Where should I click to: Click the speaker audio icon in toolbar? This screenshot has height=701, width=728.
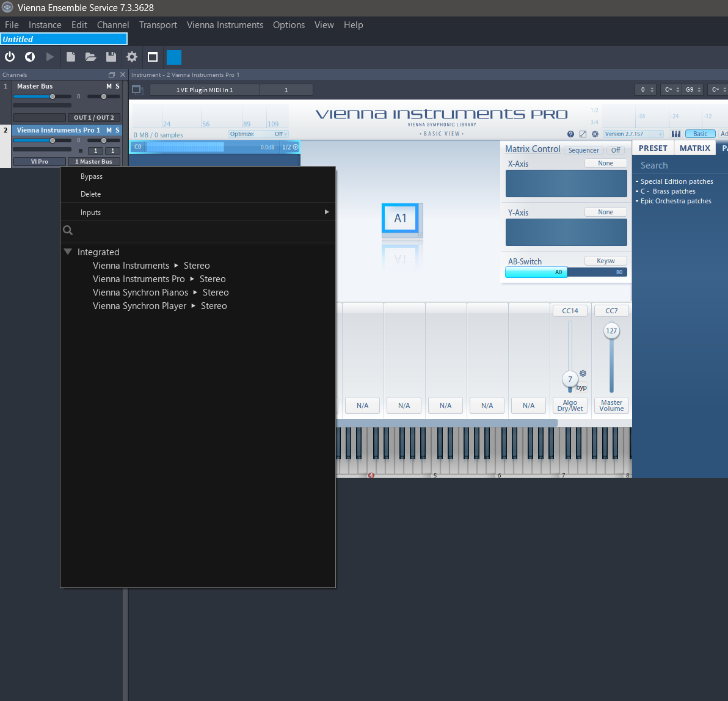[30, 57]
